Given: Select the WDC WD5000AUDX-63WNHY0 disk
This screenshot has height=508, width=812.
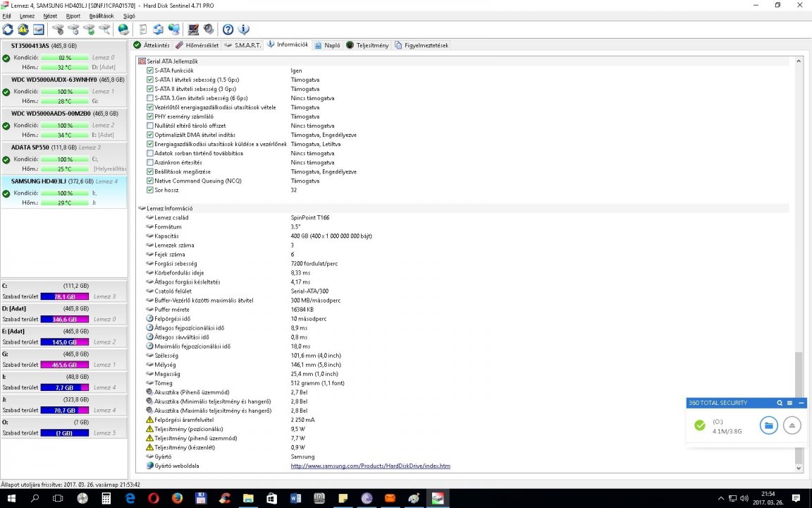Looking at the screenshot, I should coord(63,90).
